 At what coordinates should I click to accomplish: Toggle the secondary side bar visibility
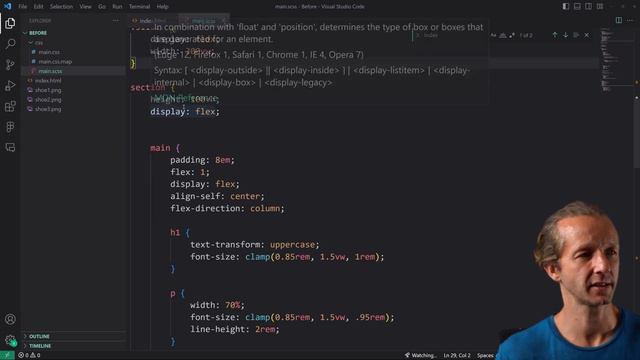click(x=589, y=6)
